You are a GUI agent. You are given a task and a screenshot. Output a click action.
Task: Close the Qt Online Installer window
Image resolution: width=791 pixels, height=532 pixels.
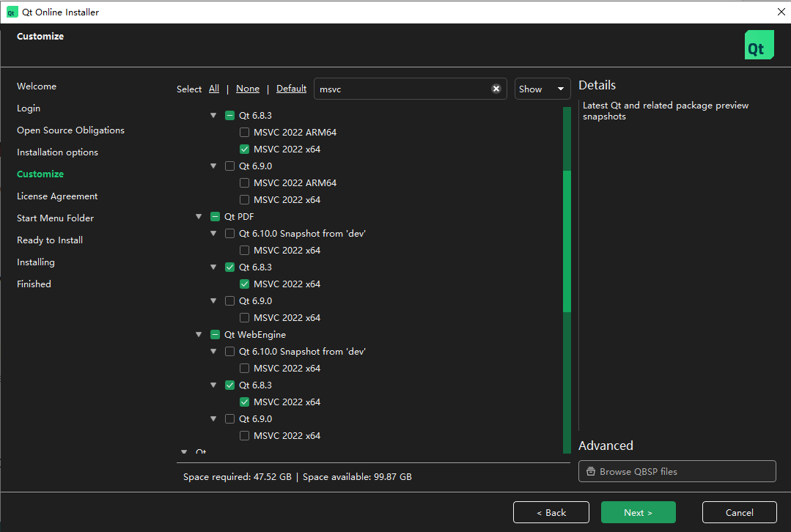coord(781,12)
